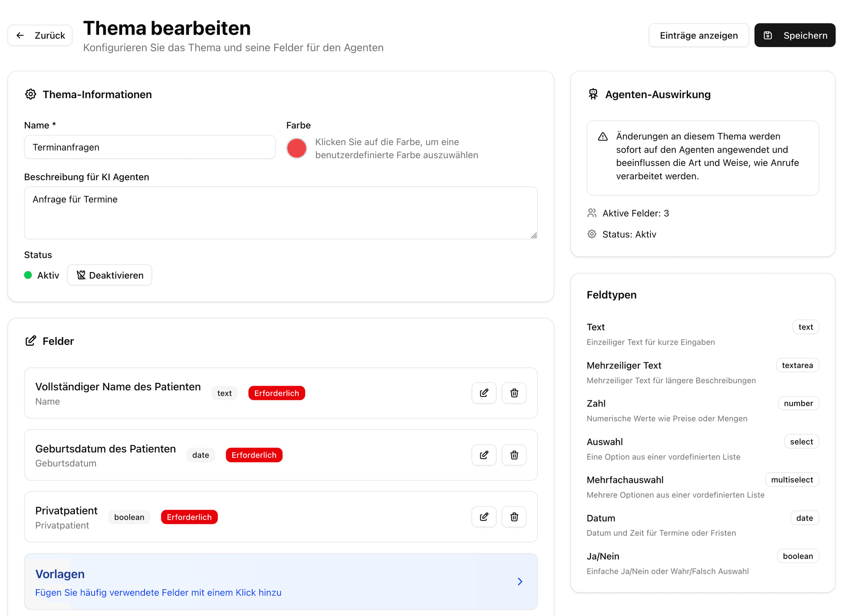Click the save disk icon
This screenshot has width=841, height=616.
[x=768, y=35]
